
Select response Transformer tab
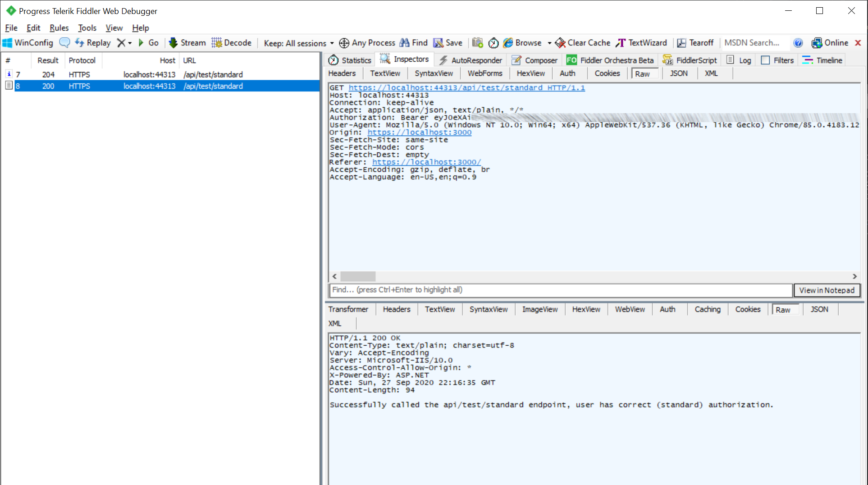click(x=348, y=310)
